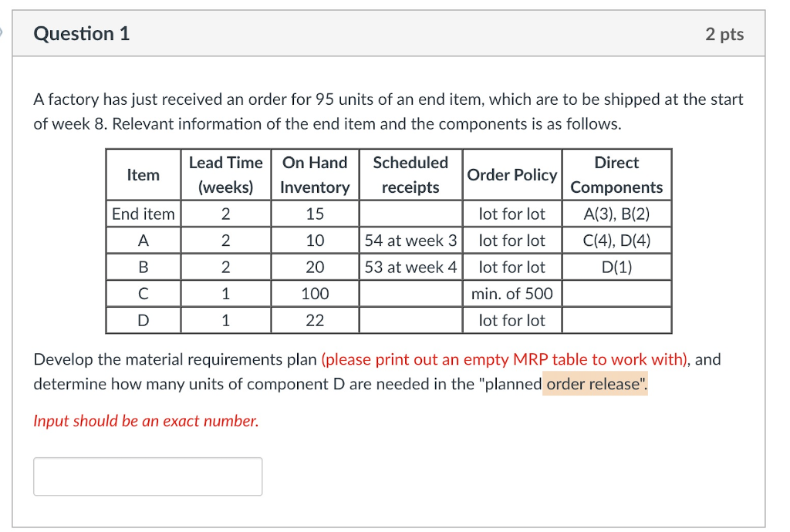Viewport: 790px width, 532px height.
Task: Click the "53 at week 4" cell
Action: click(x=410, y=268)
